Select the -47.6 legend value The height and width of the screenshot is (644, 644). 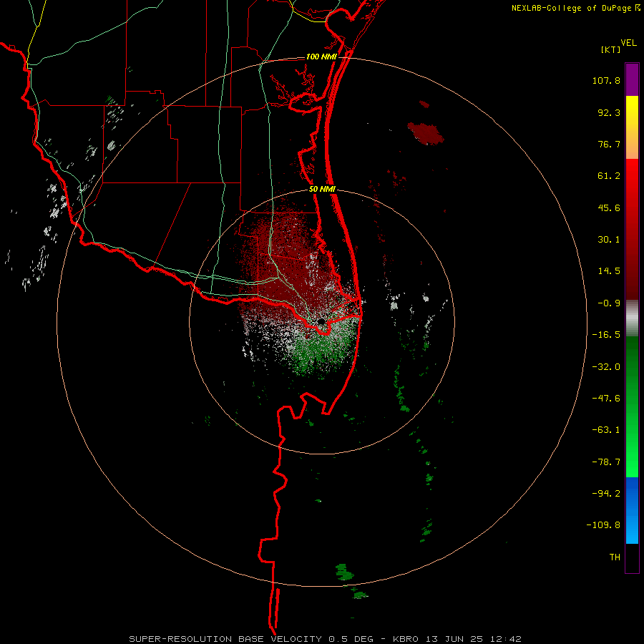pos(606,399)
